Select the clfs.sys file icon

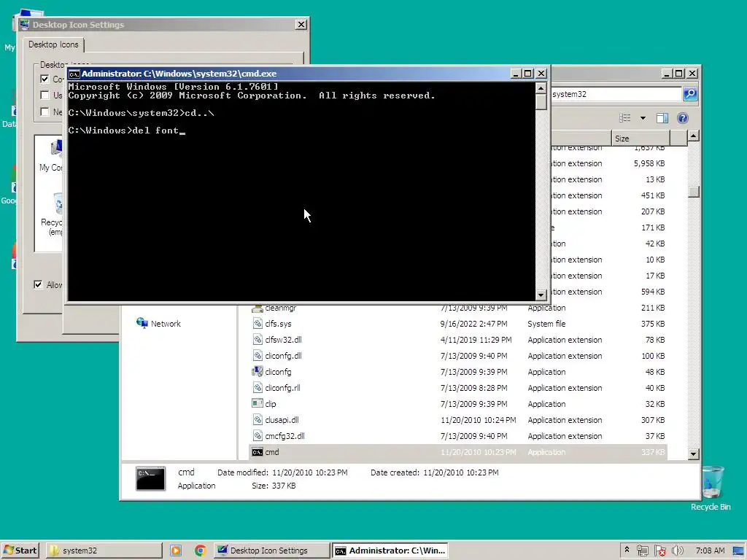coord(258,324)
